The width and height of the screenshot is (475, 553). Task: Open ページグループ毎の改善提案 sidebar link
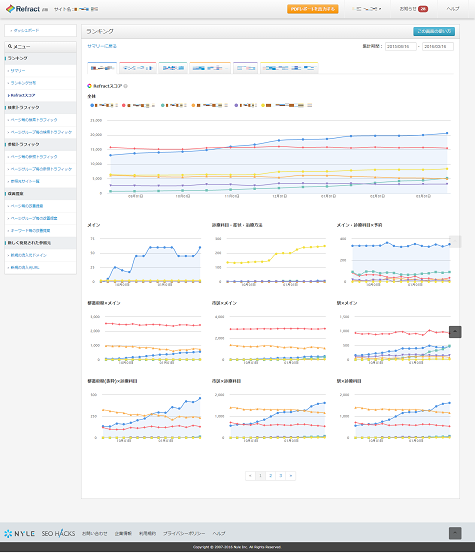coord(34,218)
